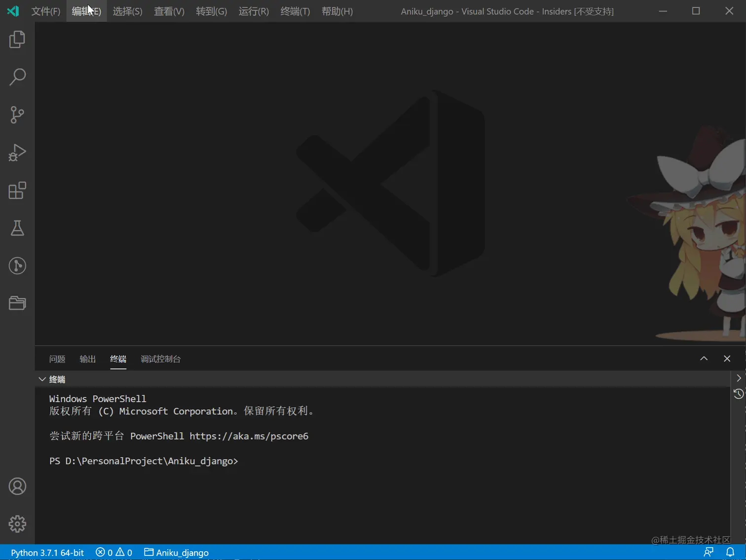Expand the terminal side arrow on right
The height and width of the screenshot is (560, 746).
pos(738,377)
